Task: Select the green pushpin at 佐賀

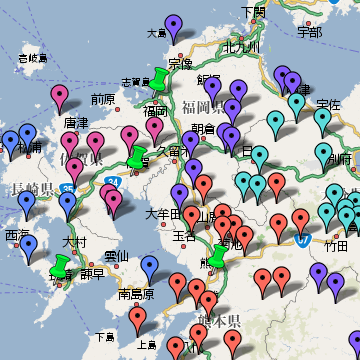Action: pos(137,157)
